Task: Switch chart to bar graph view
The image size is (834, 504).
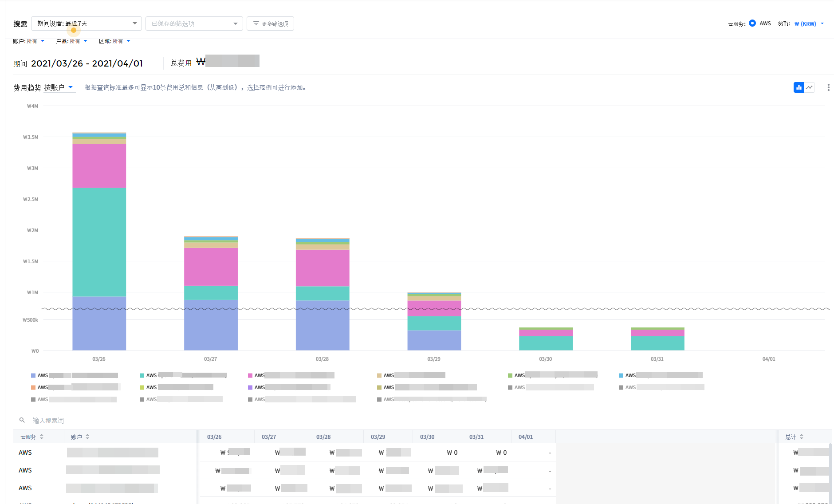Action: click(x=799, y=87)
